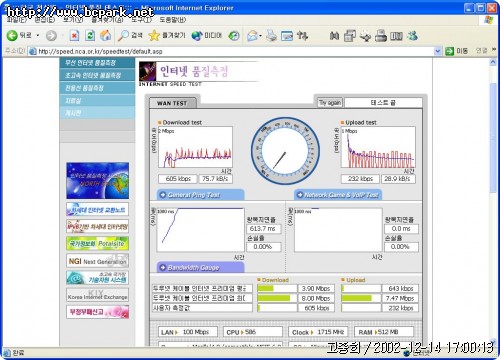Click the green Refresh page icon
The height and width of the screenshot is (360, 500).
[x=90, y=35]
